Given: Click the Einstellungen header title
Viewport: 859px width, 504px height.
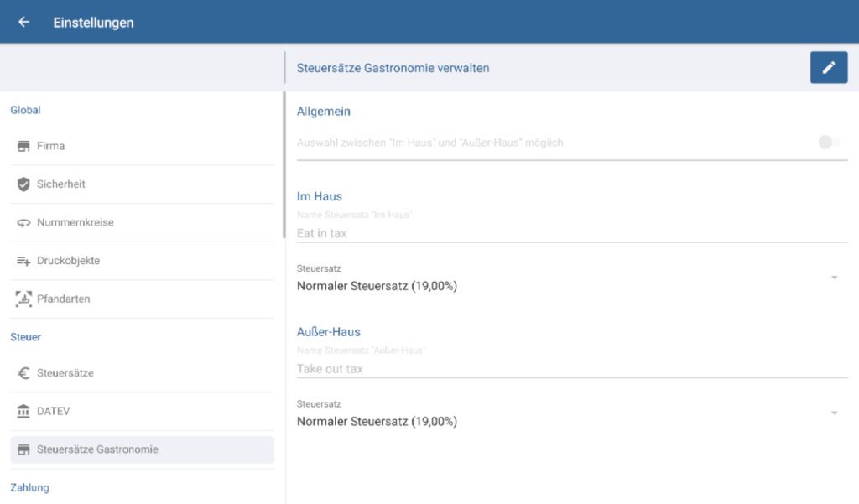Looking at the screenshot, I should click(x=93, y=23).
